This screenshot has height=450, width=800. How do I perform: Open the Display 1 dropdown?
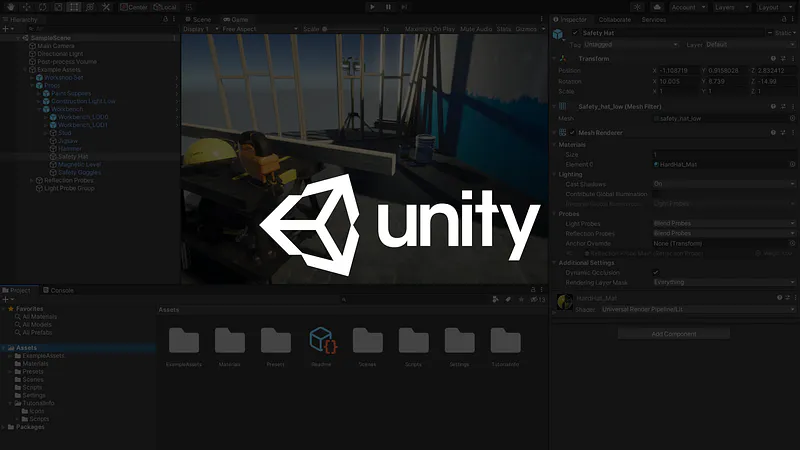pyautogui.click(x=201, y=29)
